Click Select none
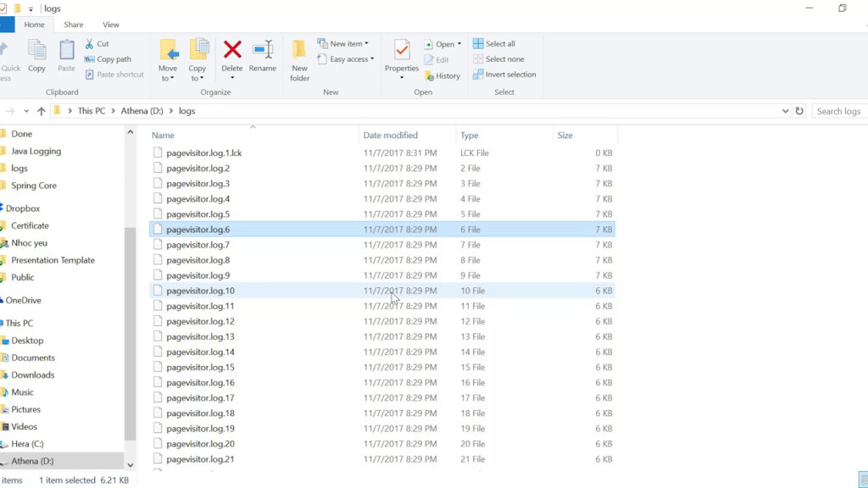This screenshot has width=868, height=488. click(x=498, y=59)
